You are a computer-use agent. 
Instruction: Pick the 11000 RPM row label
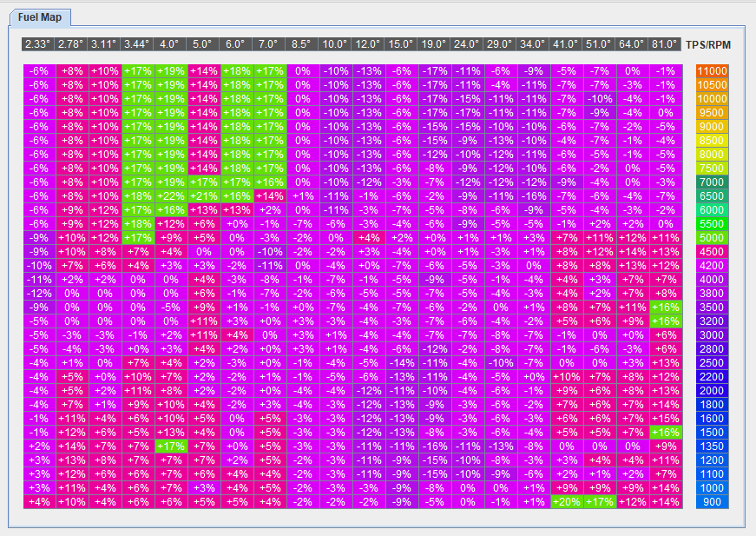712,71
